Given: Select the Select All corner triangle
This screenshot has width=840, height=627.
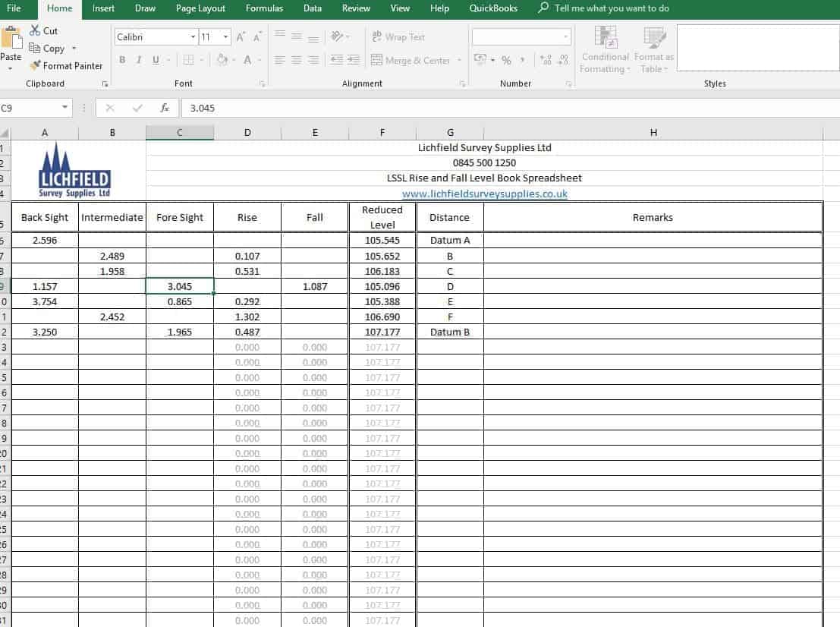Looking at the screenshot, I should [x=5, y=132].
